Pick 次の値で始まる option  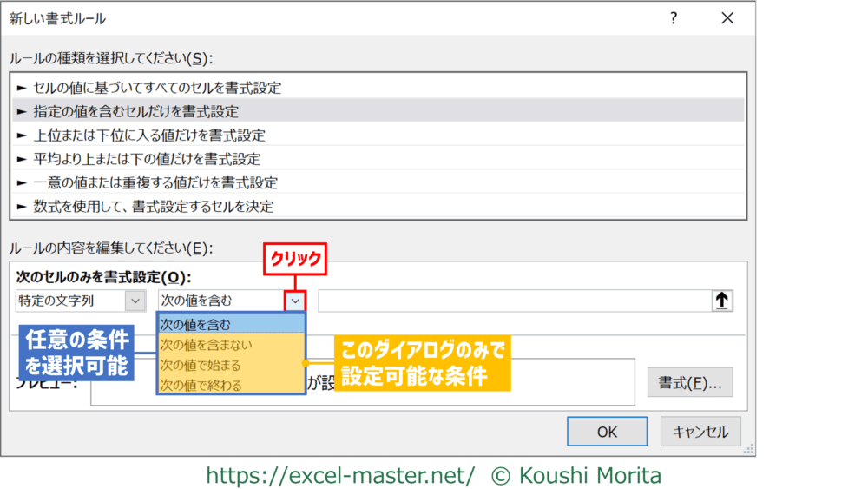point(231,365)
